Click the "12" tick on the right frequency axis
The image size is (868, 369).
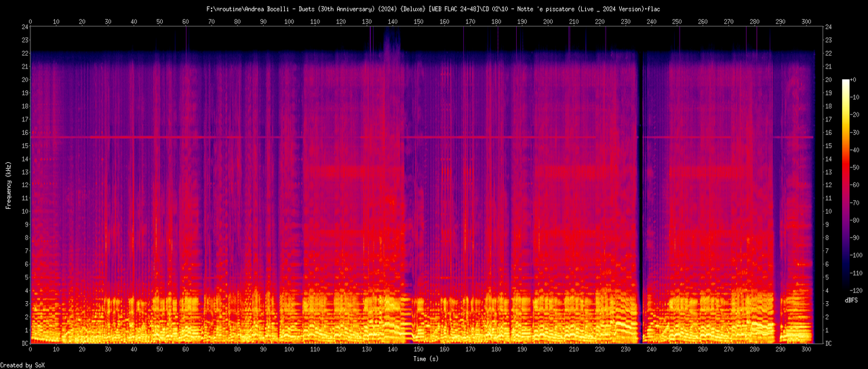click(x=829, y=185)
